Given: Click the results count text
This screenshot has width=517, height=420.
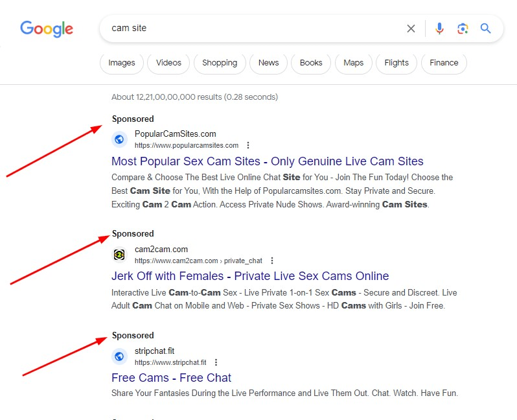Looking at the screenshot, I should tap(194, 97).
